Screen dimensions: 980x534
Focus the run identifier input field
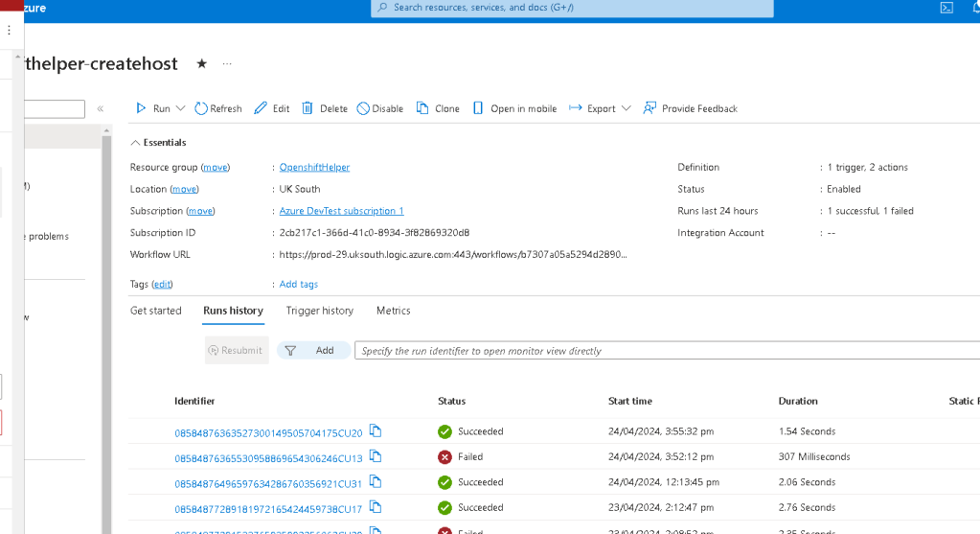tap(667, 350)
